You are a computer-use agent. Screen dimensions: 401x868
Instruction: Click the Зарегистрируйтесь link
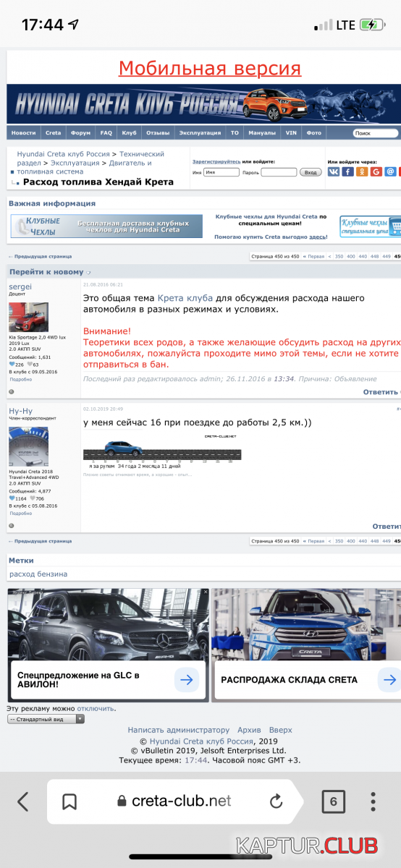pos(216,161)
